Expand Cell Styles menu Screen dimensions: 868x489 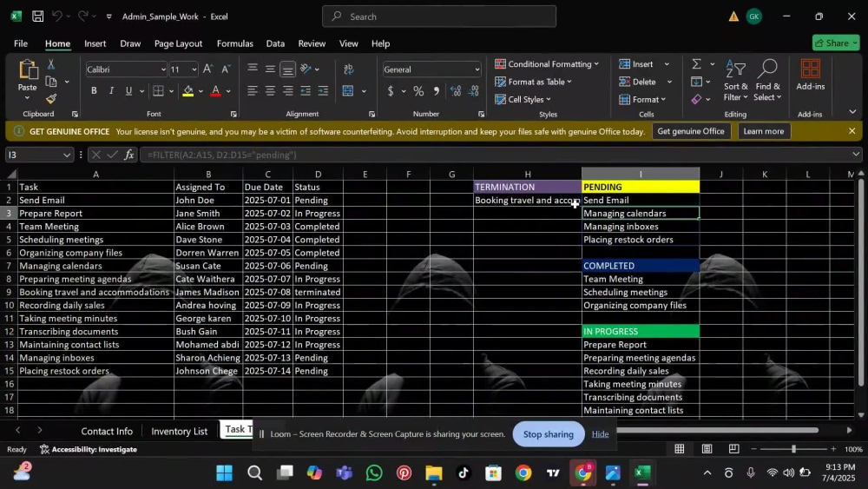(x=523, y=99)
